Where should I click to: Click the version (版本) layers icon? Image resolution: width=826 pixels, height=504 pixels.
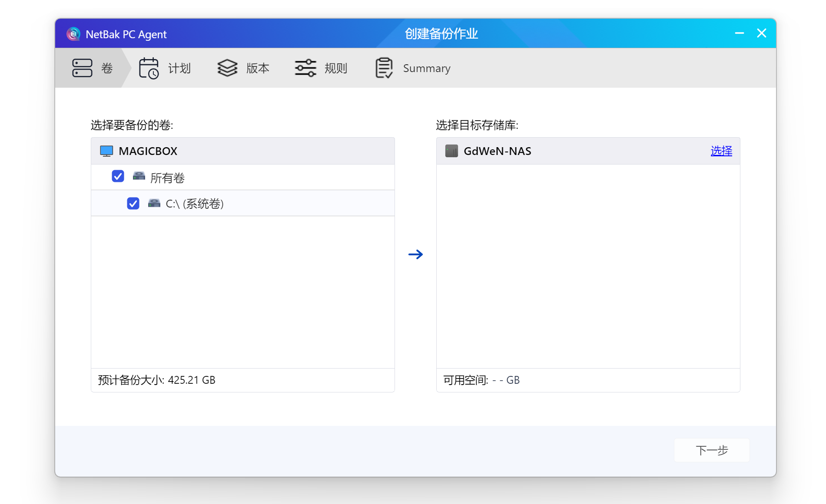[x=227, y=68]
